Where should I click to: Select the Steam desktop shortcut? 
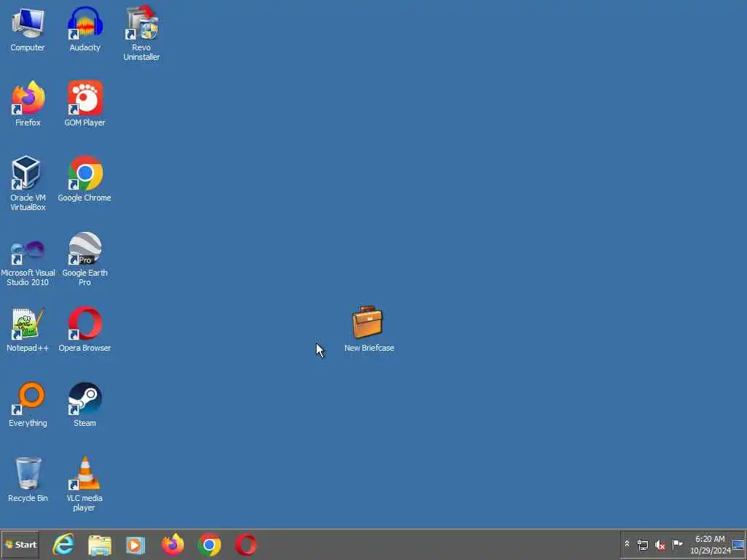click(x=85, y=405)
